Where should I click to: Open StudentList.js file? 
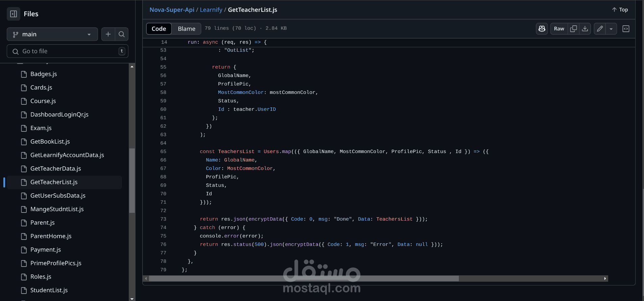point(49,290)
